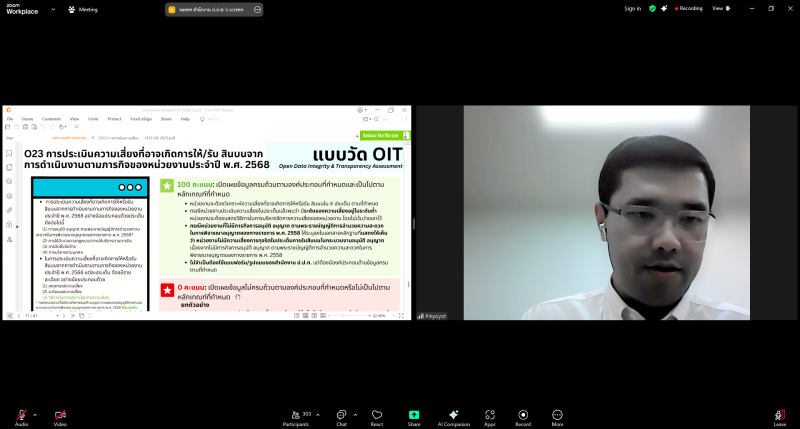Screen dimensions: 800x429
Task: Open the screen share options ellipsis button
Action: coord(258,9)
